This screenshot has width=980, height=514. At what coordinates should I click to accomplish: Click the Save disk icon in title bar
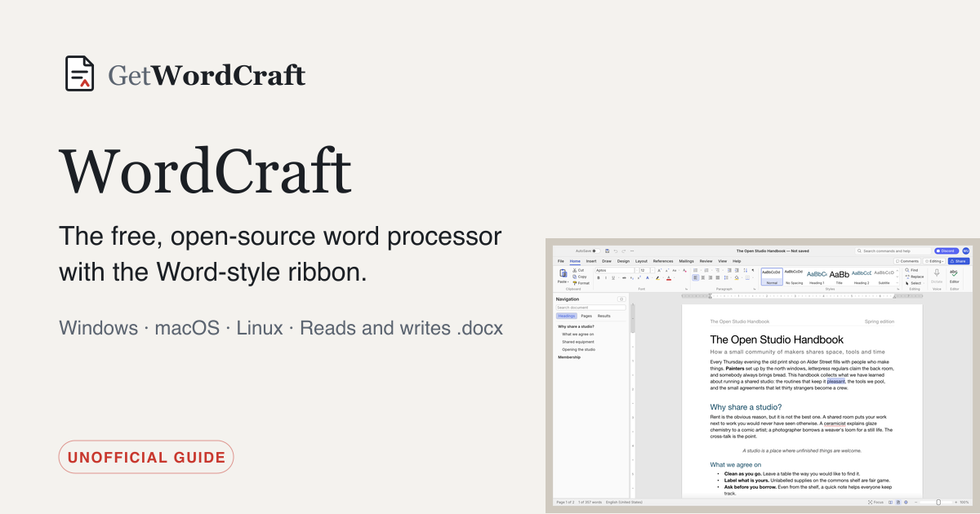pos(607,251)
